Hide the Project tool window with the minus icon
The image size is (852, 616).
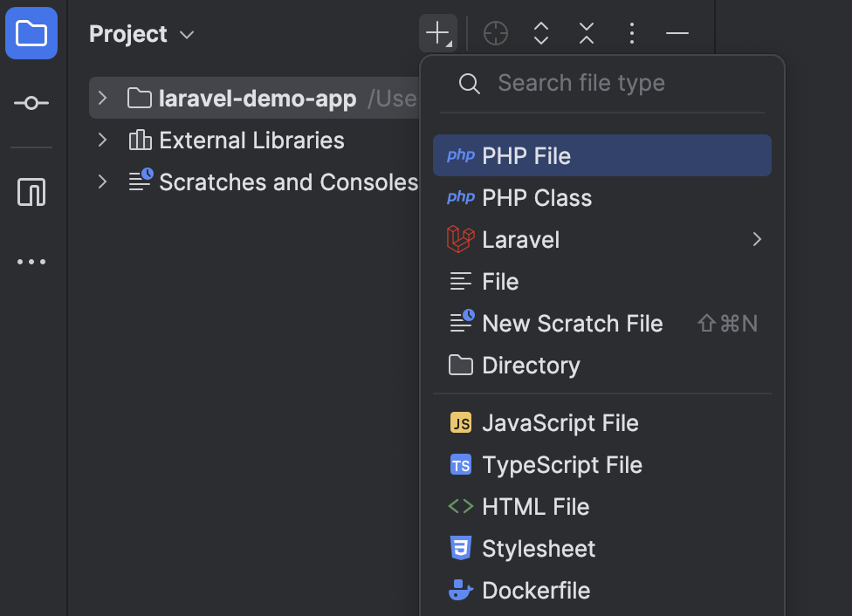click(x=677, y=33)
